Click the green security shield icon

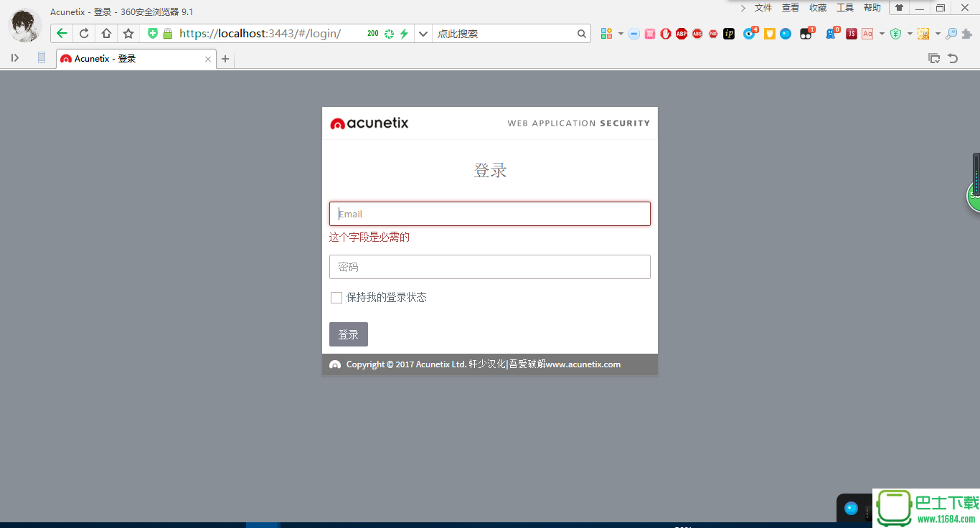pos(153,33)
